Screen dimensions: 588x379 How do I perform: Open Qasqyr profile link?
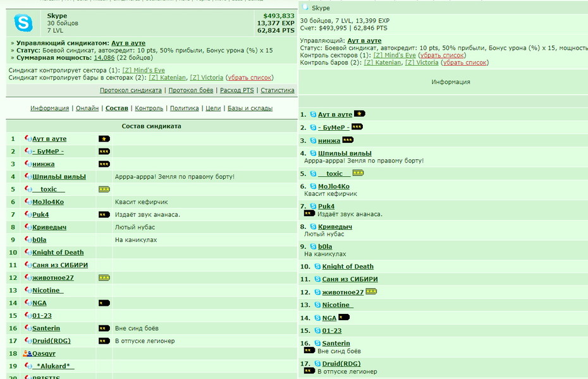[44, 354]
